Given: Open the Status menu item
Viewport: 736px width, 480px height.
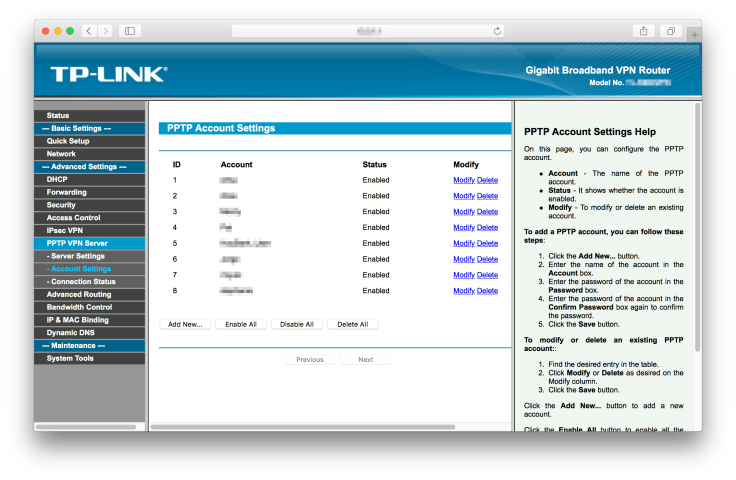Looking at the screenshot, I should [58, 116].
